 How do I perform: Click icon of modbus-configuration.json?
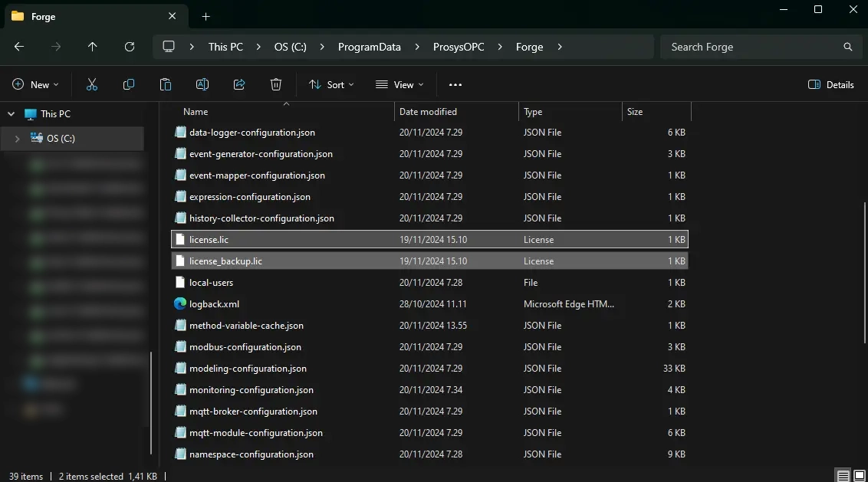[x=180, y=347]
